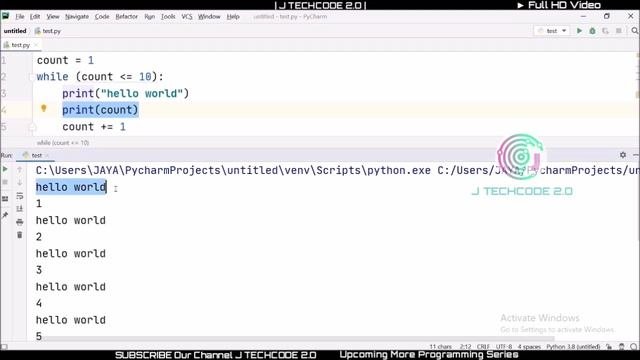Click the Stop square in the Run panel

click(x=5, y=182)
